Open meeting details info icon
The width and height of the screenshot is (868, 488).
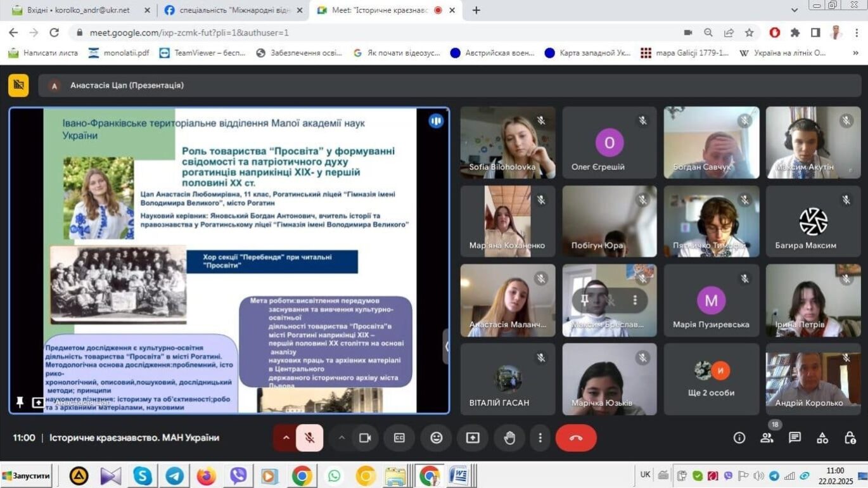pos(739,438)
